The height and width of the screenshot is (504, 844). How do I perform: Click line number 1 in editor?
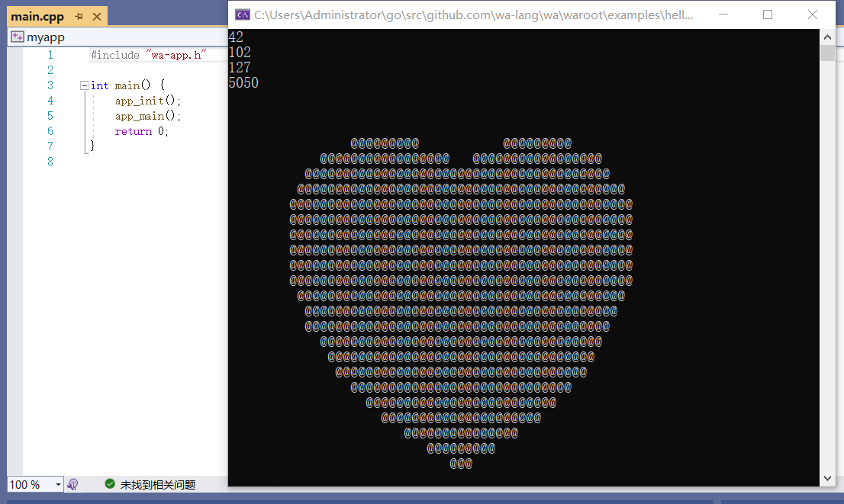(50, 55)
